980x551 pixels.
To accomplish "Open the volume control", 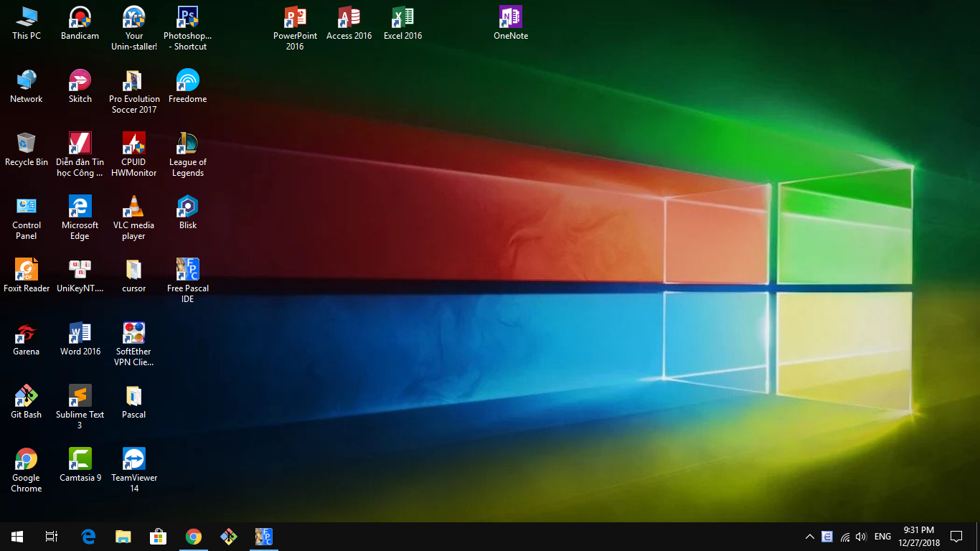I will [862, 537].
